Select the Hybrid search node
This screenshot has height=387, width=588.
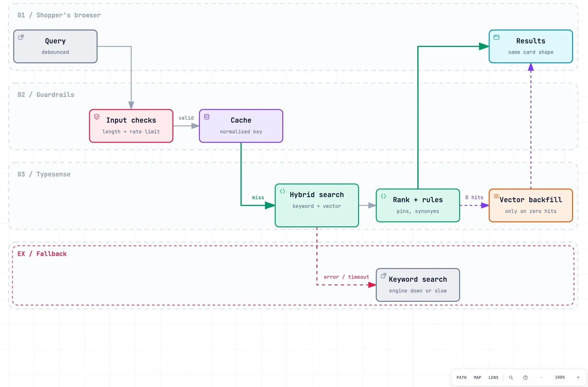317,205
